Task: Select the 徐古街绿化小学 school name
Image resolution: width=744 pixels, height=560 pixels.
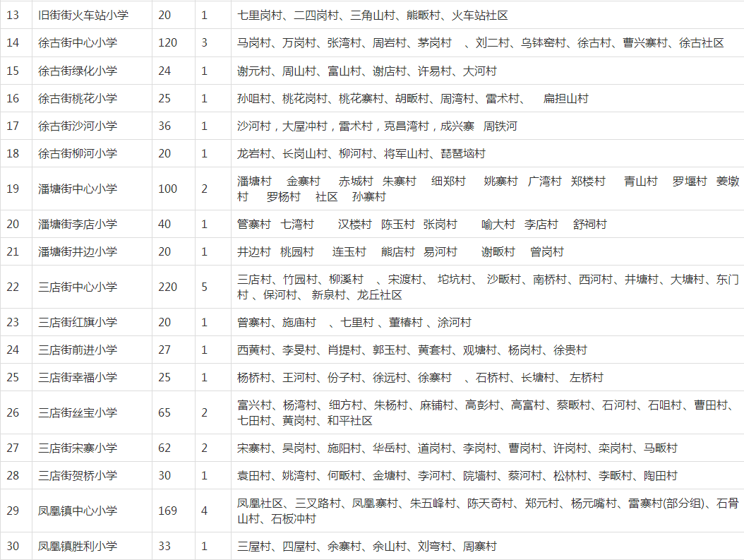Action: pyautogui.click(x=78, y=71)
